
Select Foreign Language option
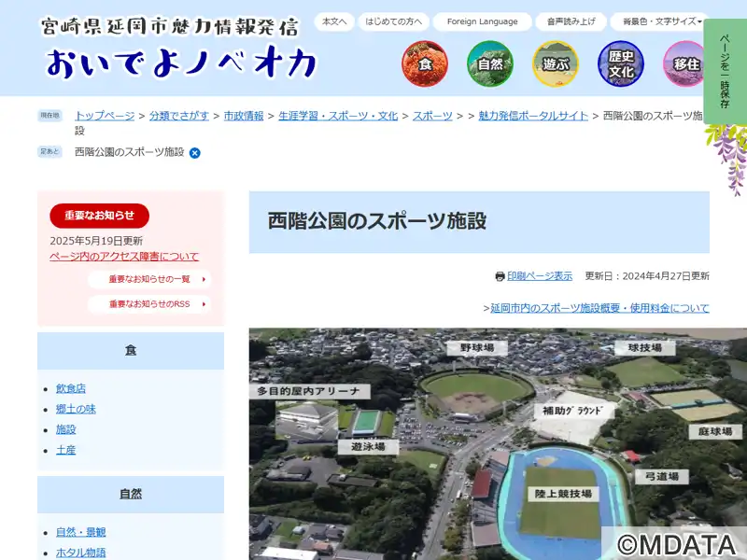[x=482, y=21]
